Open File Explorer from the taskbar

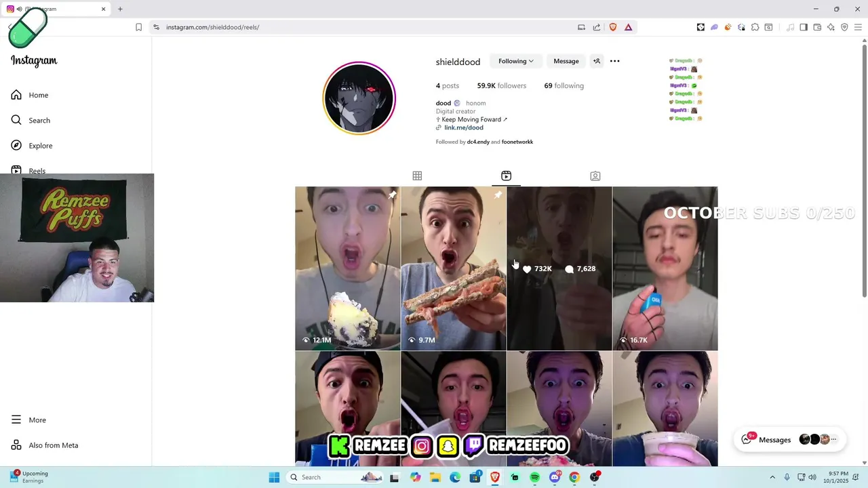[x=435, y=477]
